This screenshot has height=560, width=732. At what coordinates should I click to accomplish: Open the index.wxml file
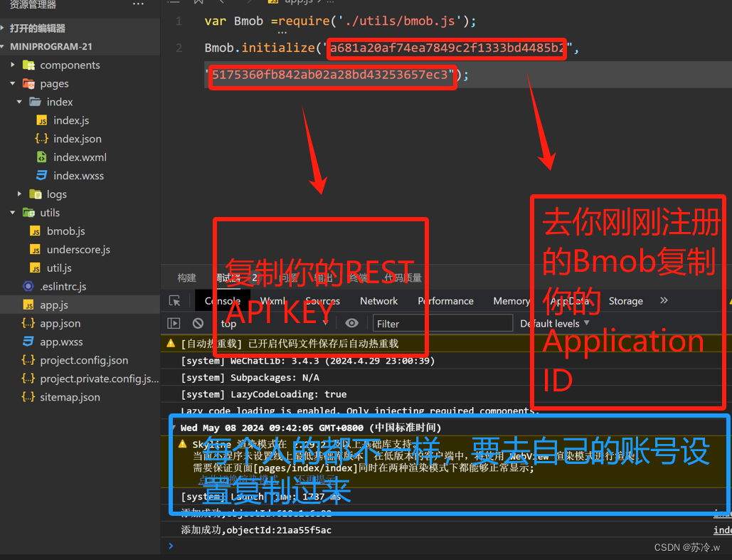[80, 157]
